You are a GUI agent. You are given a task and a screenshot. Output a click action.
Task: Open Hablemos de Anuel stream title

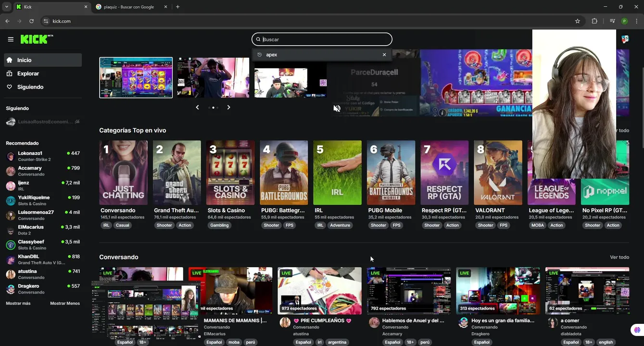(x=413, y=321)
